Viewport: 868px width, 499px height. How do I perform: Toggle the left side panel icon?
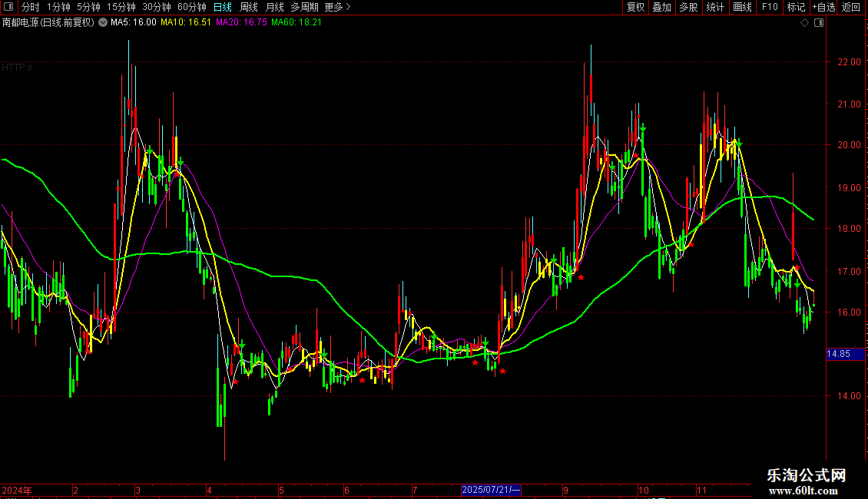click(x=8, y=7)
